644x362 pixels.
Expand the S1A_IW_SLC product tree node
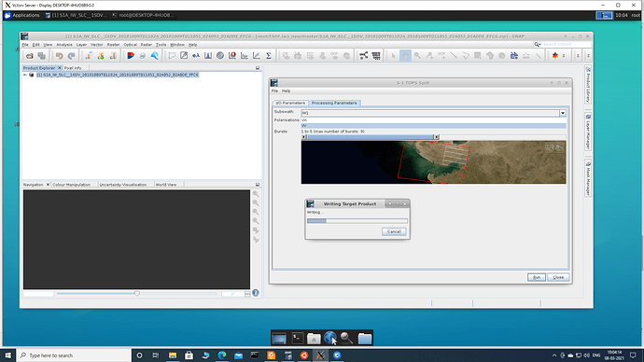[x=25, y=75]
